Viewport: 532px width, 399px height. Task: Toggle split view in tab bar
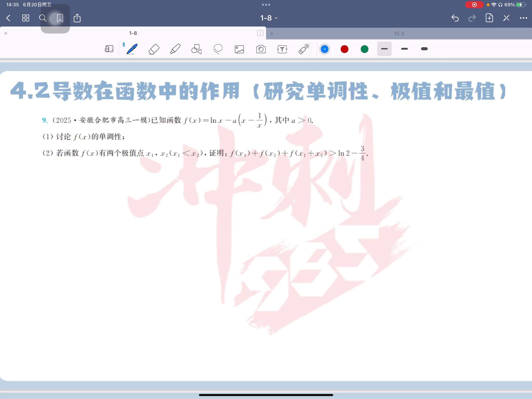260,33
